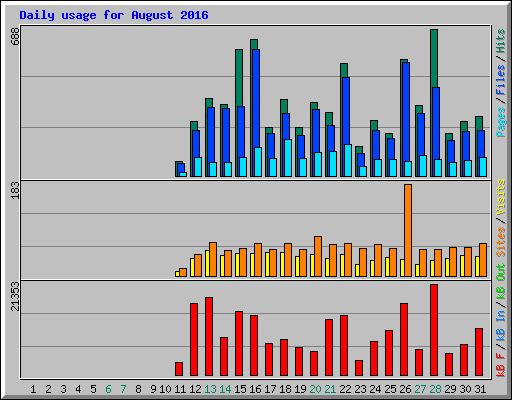
Task: Click the red kB bar for day 28
Action: (434, 330)
